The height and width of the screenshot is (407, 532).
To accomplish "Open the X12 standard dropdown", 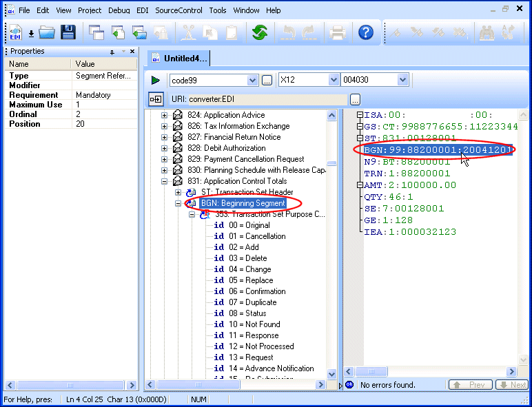I will pyautogui.click(x=333, y=81).
